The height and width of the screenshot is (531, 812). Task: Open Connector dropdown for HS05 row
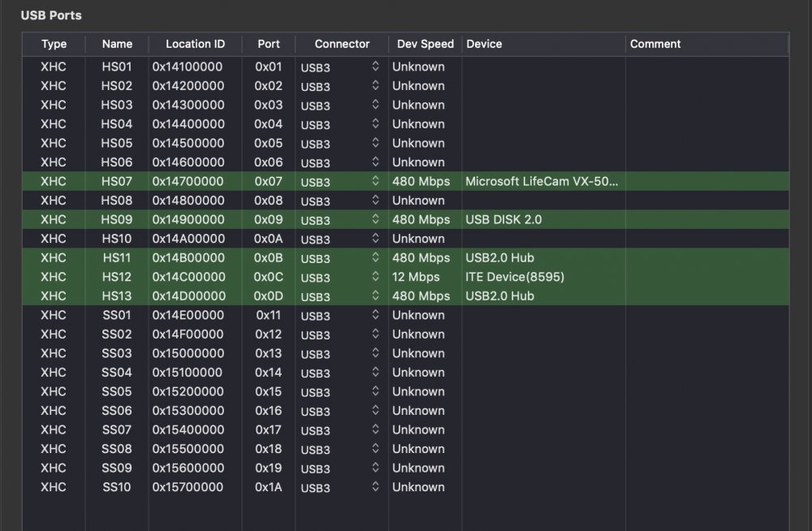tap(341, 144)
